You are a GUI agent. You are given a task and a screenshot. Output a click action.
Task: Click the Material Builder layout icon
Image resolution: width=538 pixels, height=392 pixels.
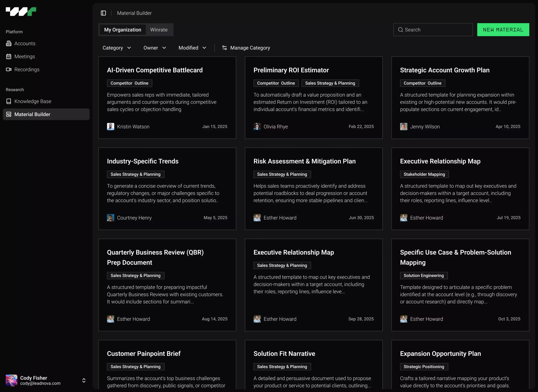[x=9, y=114]
